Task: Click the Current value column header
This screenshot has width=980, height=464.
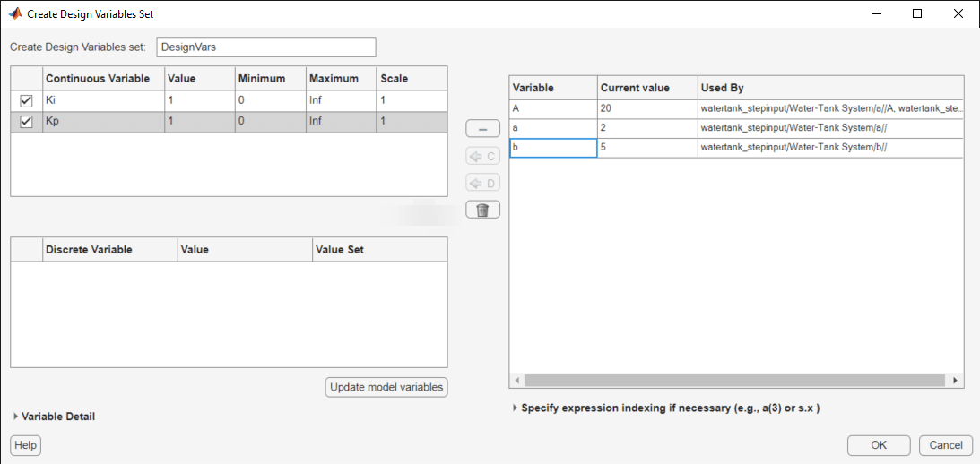Action: tap(647, 88)
